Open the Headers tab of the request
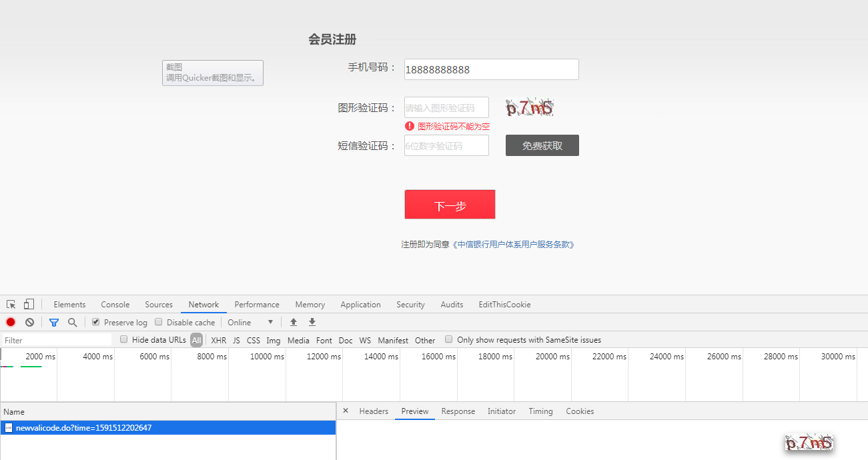Screen dimensions: 868x460 click(374, 411)
